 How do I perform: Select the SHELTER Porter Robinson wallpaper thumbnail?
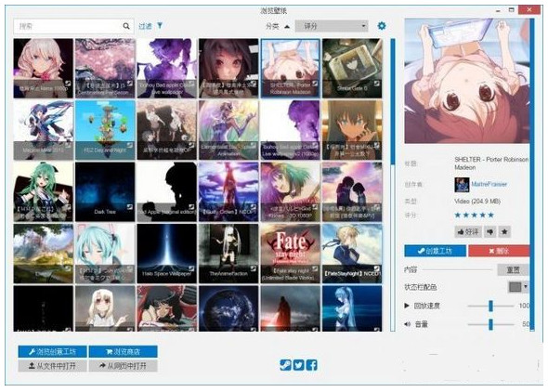click(x=290, y=68)
